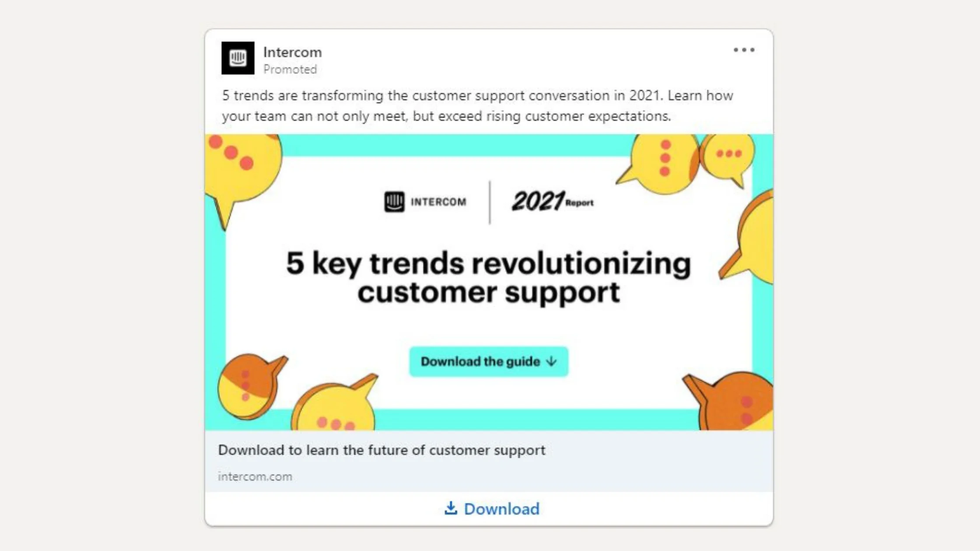This screenshot has height=551, width=980.
Task: Click the small yellow bubble near bottom-left
Action: pyautogui.click(x=332, y=407)
